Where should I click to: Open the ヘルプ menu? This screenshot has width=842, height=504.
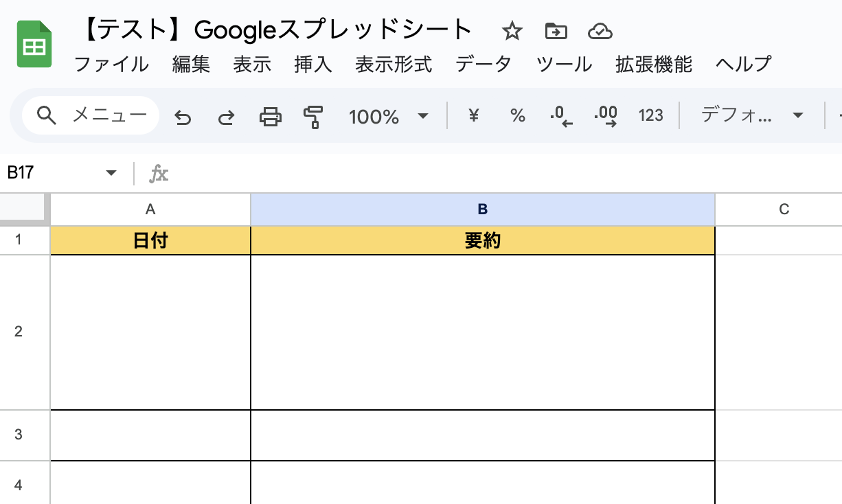(x=744, y=65)
